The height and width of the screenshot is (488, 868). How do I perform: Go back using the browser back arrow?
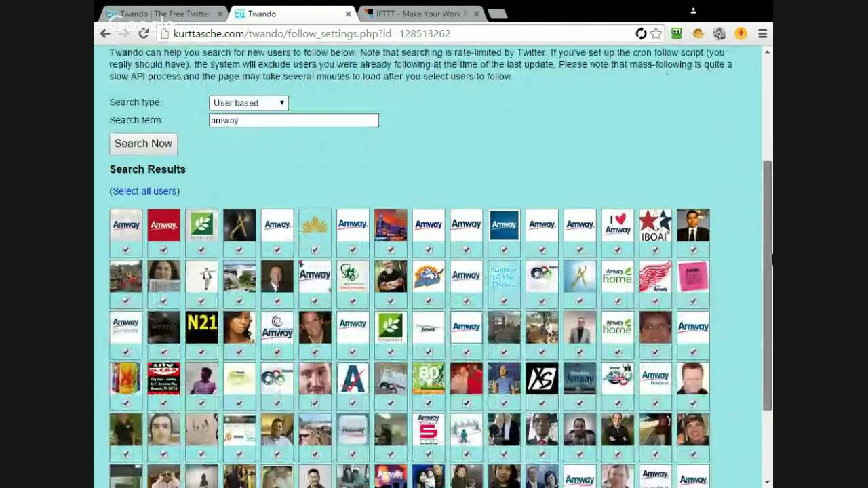coord(105,33)
